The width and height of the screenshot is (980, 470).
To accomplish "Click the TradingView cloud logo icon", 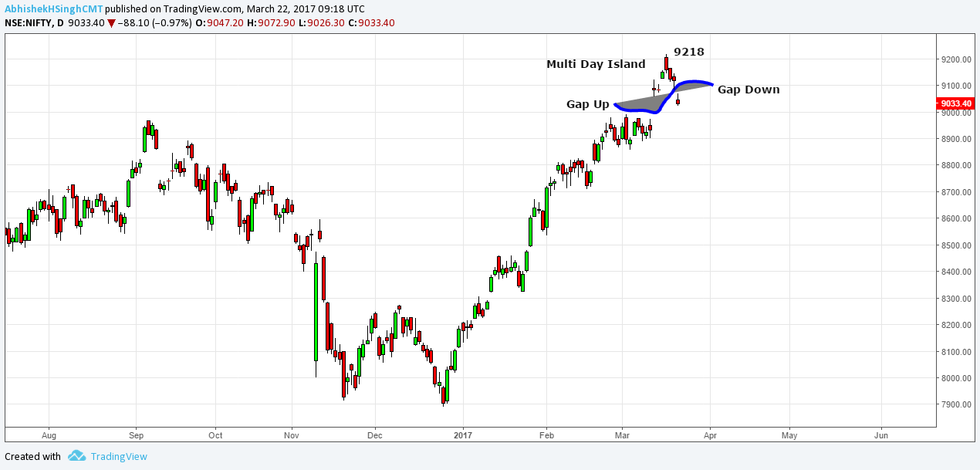I will 76,456.
